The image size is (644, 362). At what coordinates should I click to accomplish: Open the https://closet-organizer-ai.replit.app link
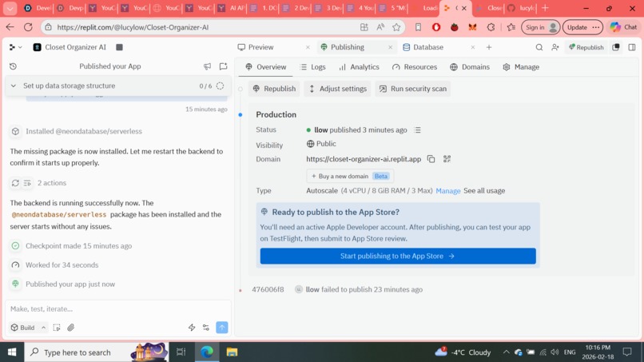tap(364, 159)
